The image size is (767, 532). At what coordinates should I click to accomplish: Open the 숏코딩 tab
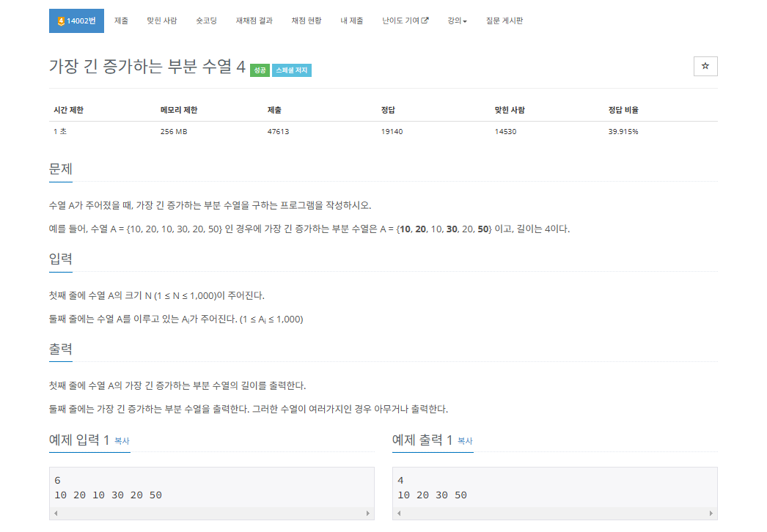(x=207, y=21)
